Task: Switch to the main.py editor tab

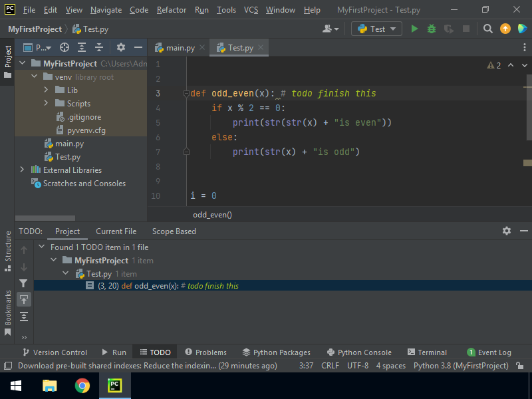Action: pos(176,48)
